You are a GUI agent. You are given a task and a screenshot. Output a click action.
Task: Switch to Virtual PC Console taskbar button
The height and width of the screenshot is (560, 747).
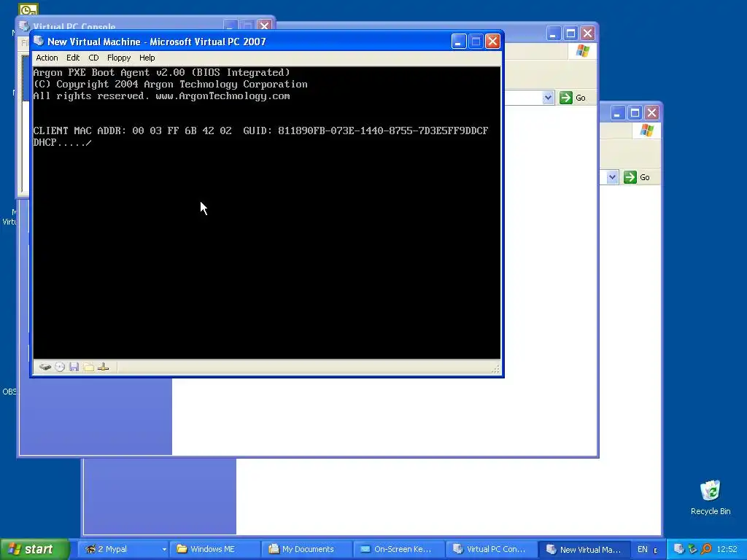click(492, 549)
